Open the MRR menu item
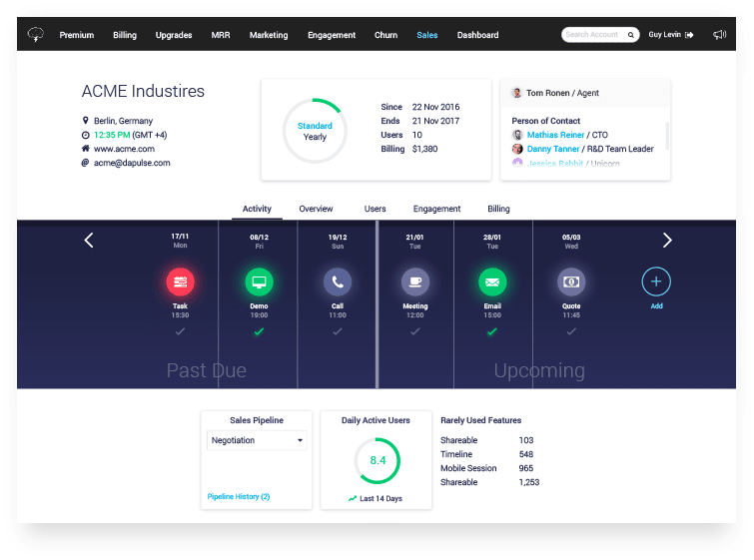This screenshot has width=754, height=560. pos(221,35)
